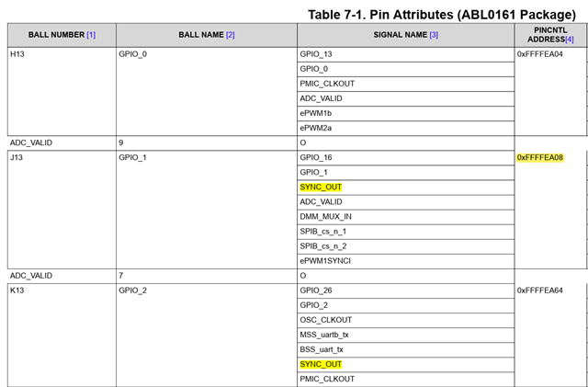The width and height of the screenshot is (588, 387).
Task: Click highlighted address 0xFFFFEA08
Action: coord(540,158)
